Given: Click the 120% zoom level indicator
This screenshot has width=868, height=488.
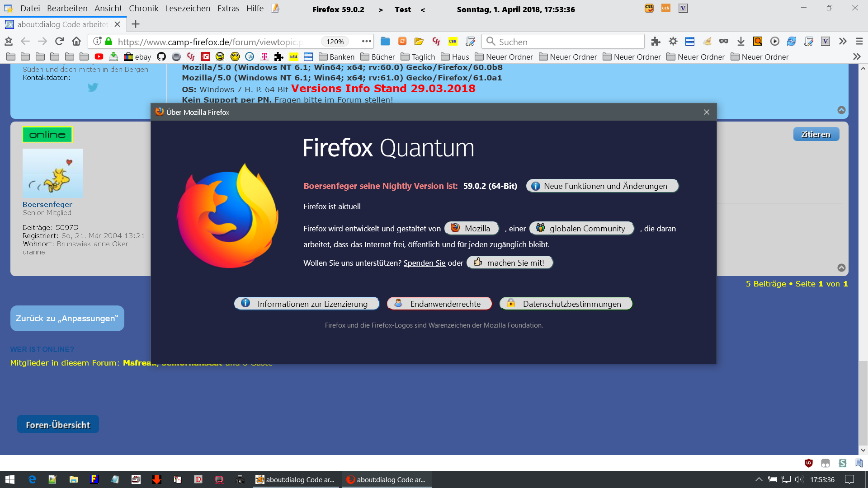Looking at the screenshot, I should pyautogui.click(x=335, y=42).
